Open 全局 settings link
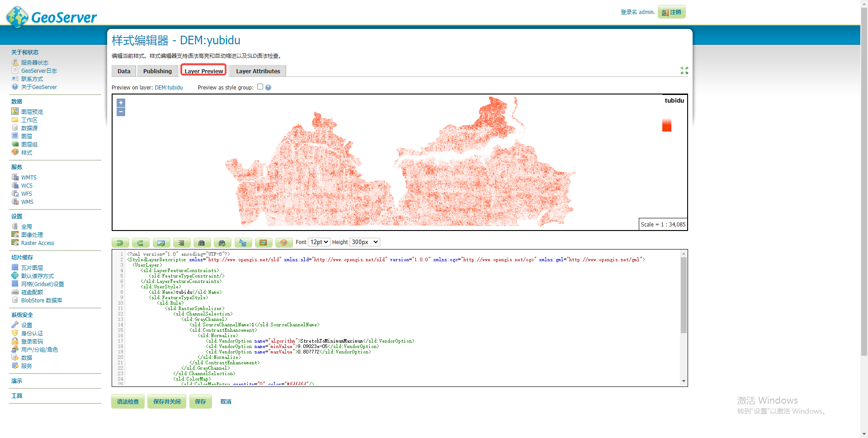This screenshot has width=868, height=438. click(27, 227)
